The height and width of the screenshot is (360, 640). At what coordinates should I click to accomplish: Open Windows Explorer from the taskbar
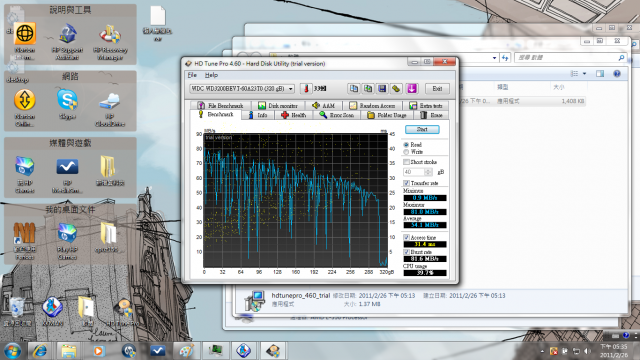pos(69,351)
